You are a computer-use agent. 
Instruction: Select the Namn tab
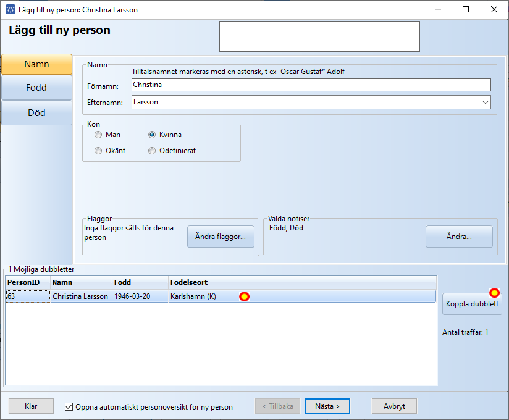[x=37, y=64]
